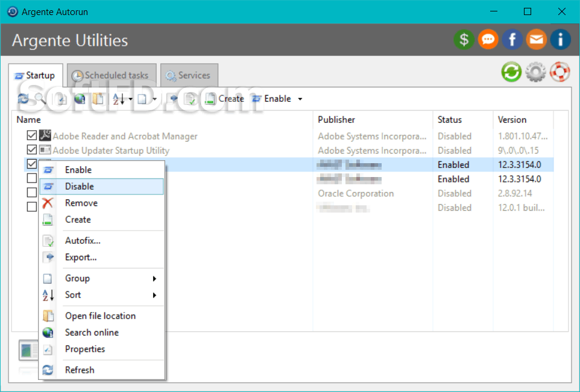Click the toolbar Create button
The width and height of the screenshot is (580, 392).
(x=224, y=99)
